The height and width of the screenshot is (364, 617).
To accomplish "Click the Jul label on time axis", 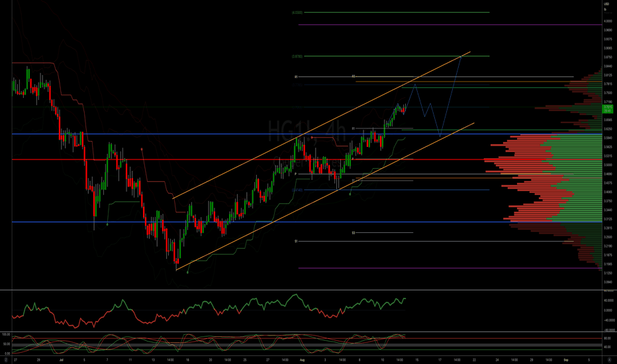I will (x=61, y=360).
